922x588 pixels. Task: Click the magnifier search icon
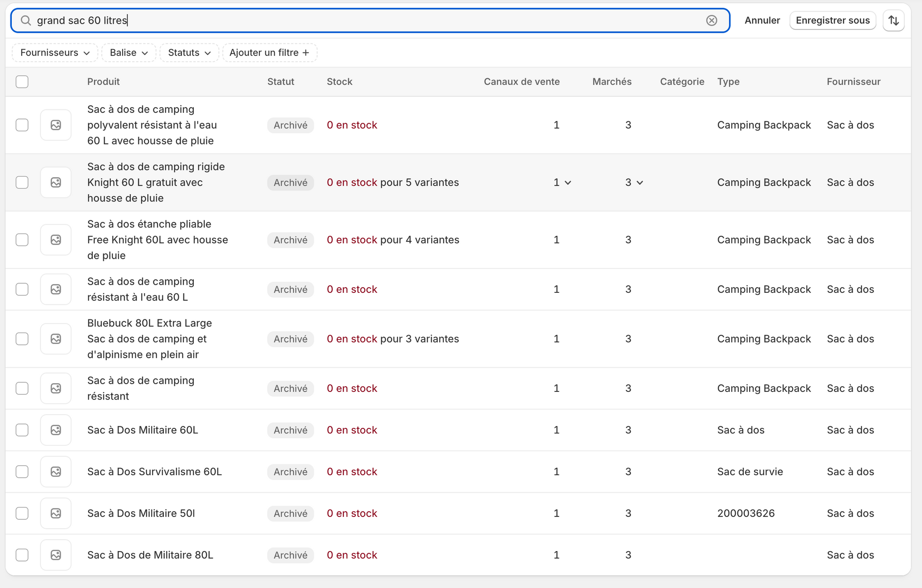(x=26, y=20)
